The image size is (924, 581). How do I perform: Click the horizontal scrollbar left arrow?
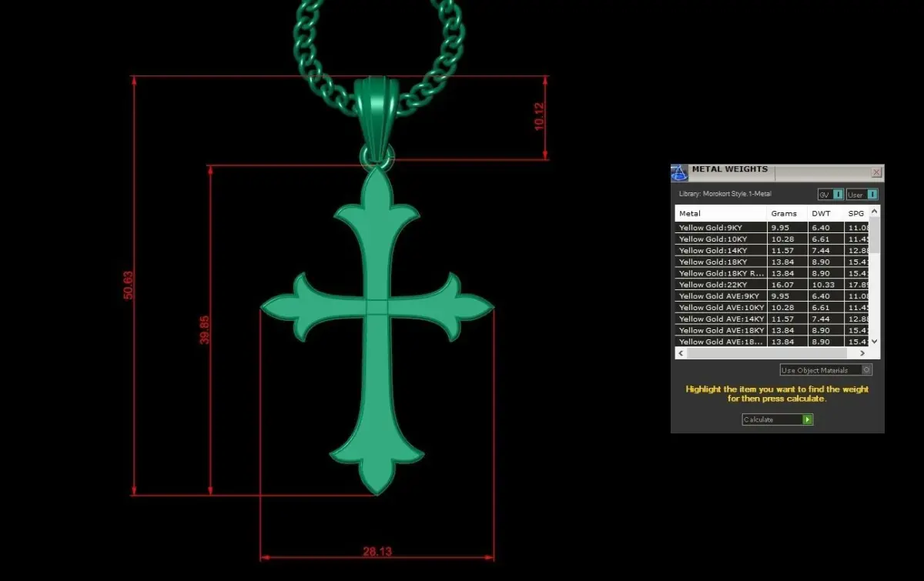click(x=680, y=353)
